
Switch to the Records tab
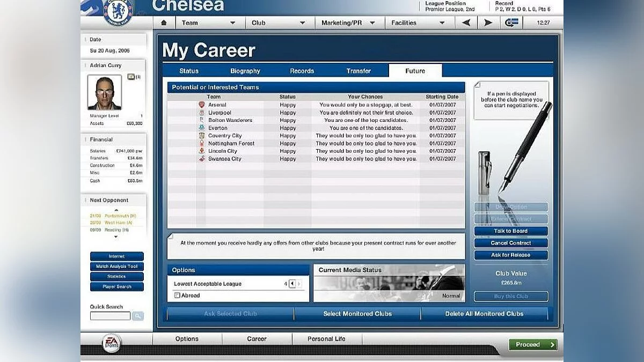point(302,71)
